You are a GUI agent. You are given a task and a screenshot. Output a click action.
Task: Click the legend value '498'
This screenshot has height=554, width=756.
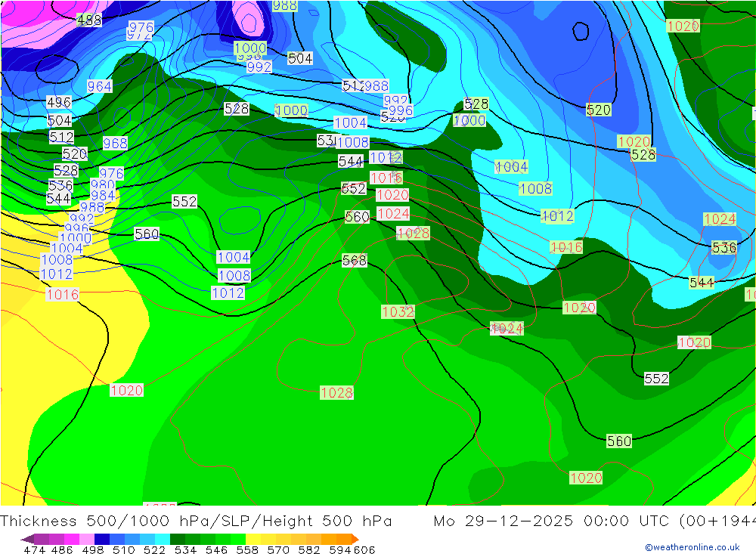tap(93, 549)
